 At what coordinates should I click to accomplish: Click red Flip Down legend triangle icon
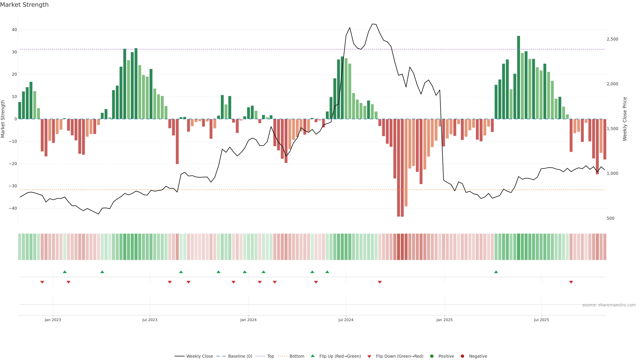369,356
